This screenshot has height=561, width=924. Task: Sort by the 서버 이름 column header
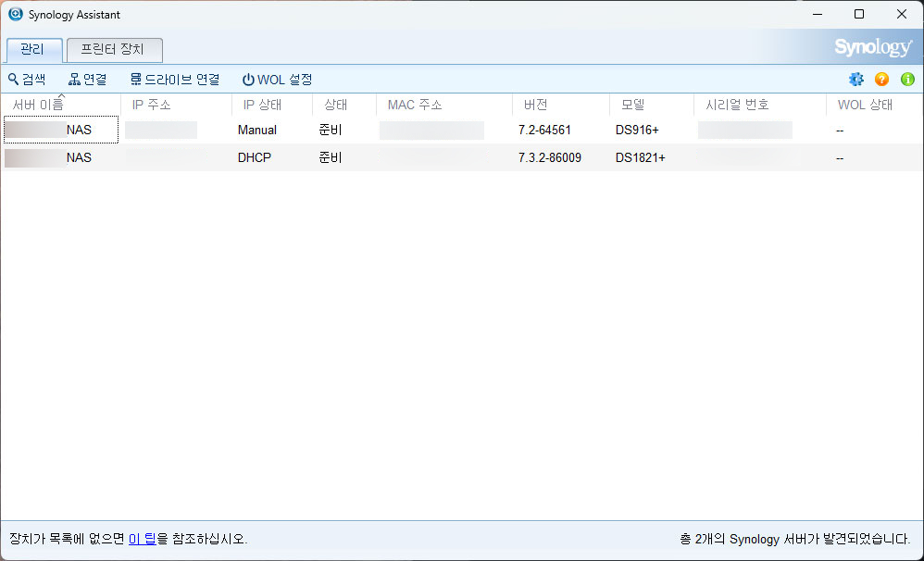(x=61, y=105)
